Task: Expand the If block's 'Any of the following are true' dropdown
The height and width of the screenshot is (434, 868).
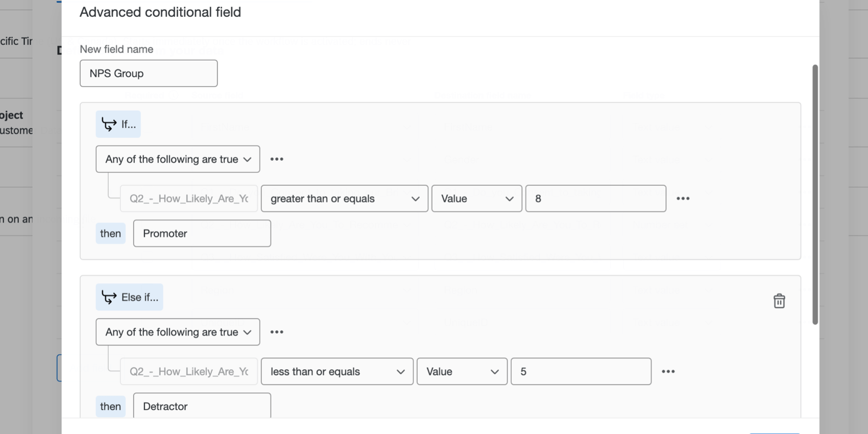Action: 178,159
